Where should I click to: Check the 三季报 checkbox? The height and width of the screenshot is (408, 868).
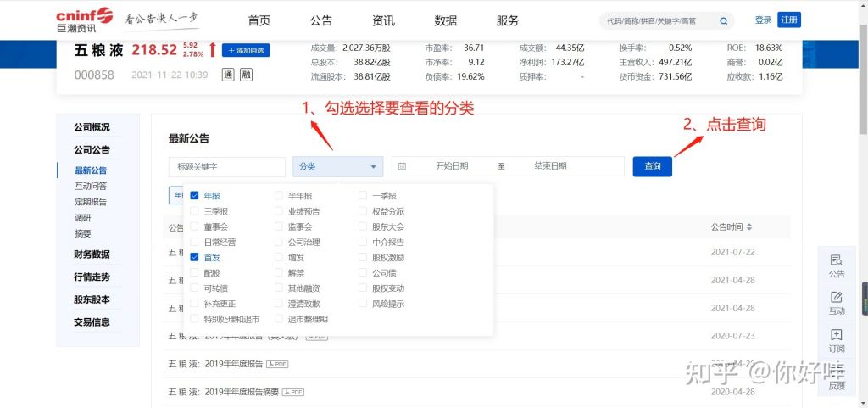point(194,211)
